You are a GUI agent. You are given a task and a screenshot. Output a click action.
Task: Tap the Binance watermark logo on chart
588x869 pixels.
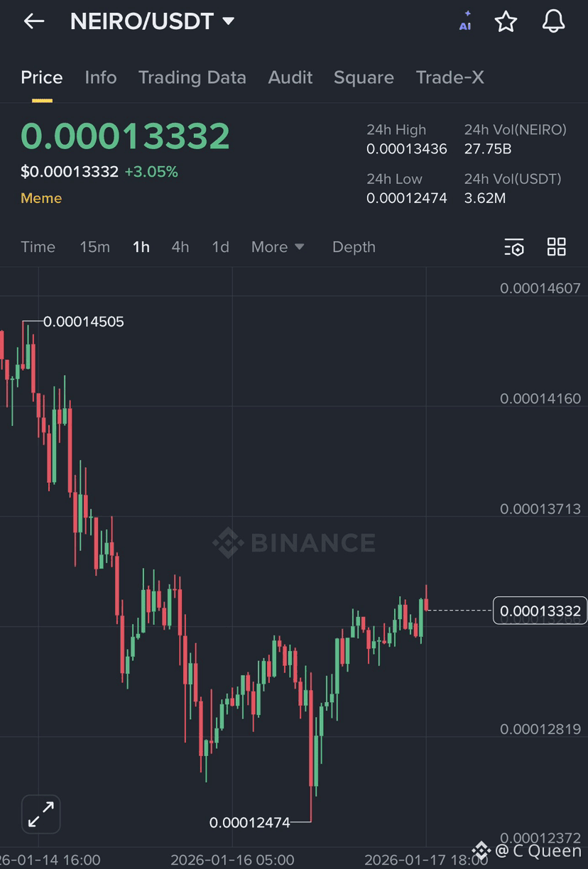(294, 543)
